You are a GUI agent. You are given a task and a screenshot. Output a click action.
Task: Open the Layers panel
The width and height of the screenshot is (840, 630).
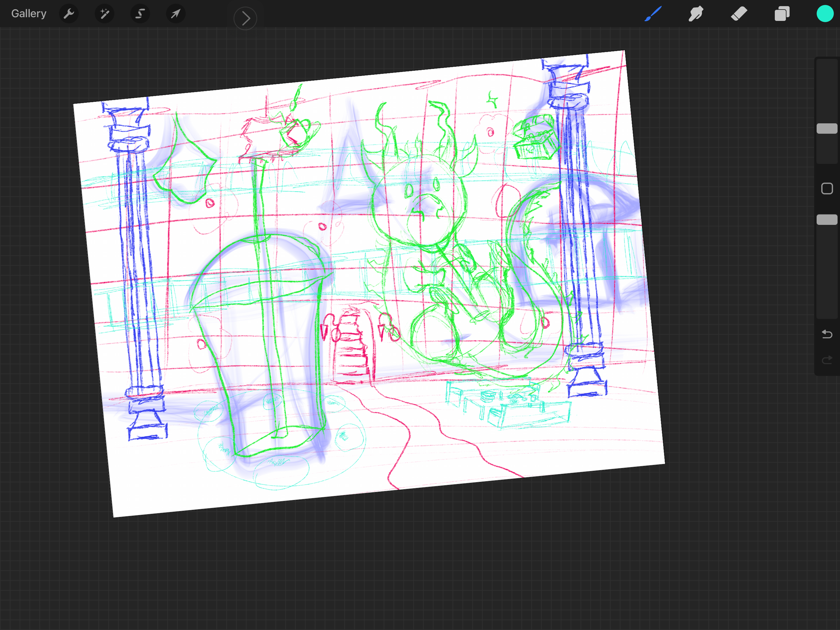[x=782, y=14]
